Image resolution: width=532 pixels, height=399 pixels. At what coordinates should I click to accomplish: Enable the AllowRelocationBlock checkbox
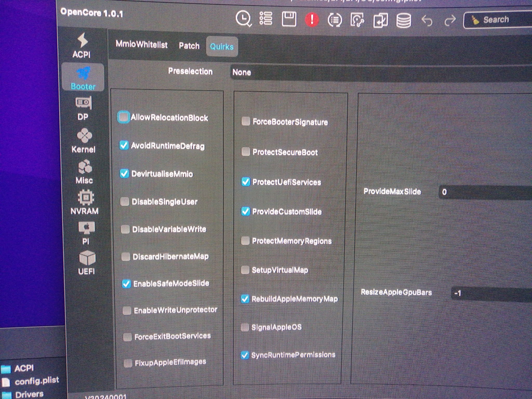click(123, 117)
